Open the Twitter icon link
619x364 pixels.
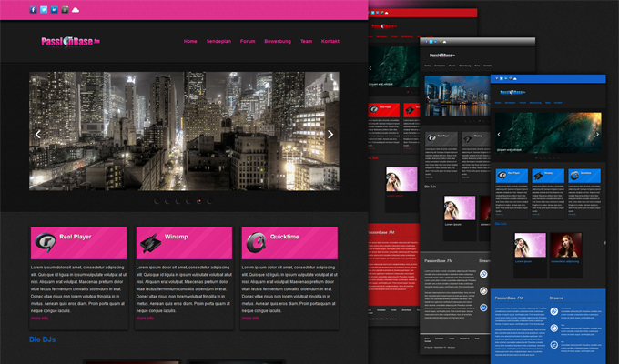pos(44,9)
